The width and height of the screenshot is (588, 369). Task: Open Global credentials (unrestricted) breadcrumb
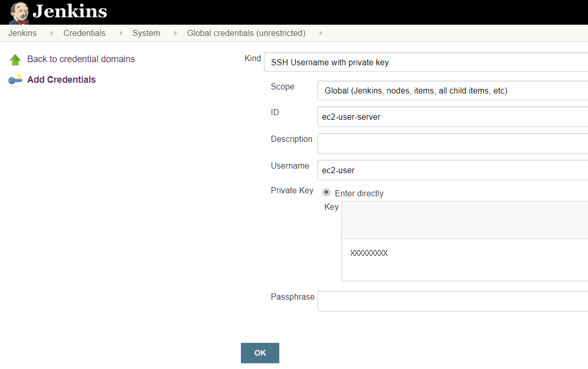246,33
